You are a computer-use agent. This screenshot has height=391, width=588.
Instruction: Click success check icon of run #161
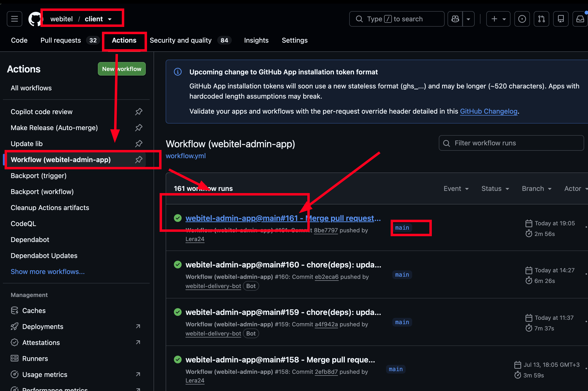178,218
